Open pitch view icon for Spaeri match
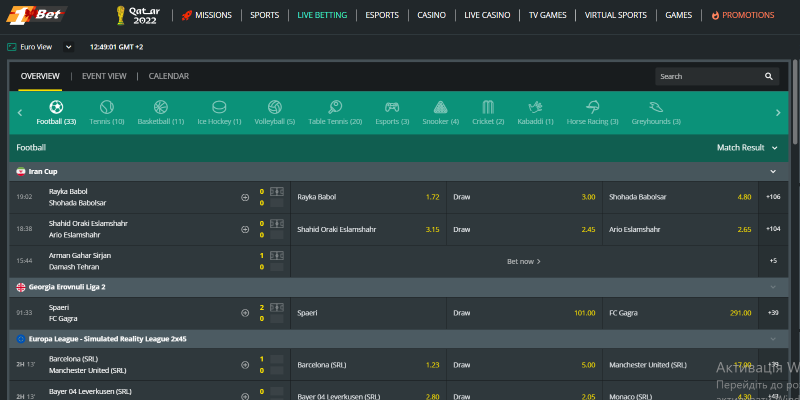This screenshot has height=400, width=800. [x=277, y=308]
